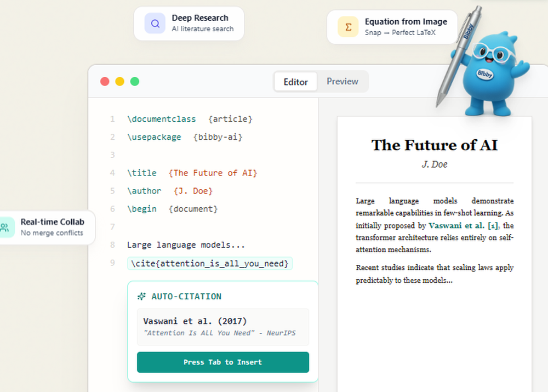Click the Auto-Citation sparkle icon

pyautogui.click(x=141, y=297)
